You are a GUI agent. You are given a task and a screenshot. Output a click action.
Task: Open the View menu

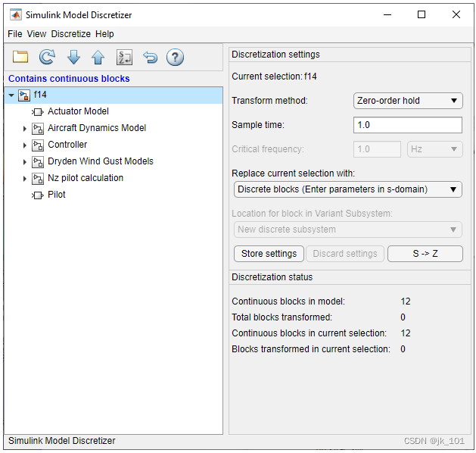click(x=36, y=34)
